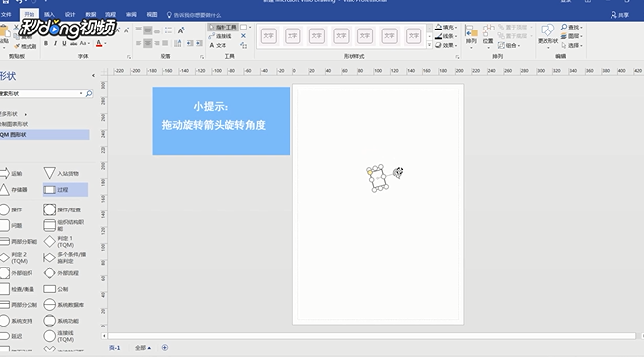Open the 效果 effects dropdown
This screenshot has height=357, width=644.
pos(446,45)
